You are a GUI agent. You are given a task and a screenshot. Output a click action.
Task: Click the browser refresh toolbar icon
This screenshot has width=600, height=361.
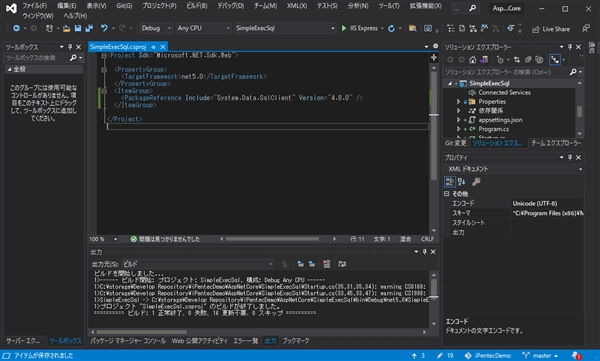[391, 28]
